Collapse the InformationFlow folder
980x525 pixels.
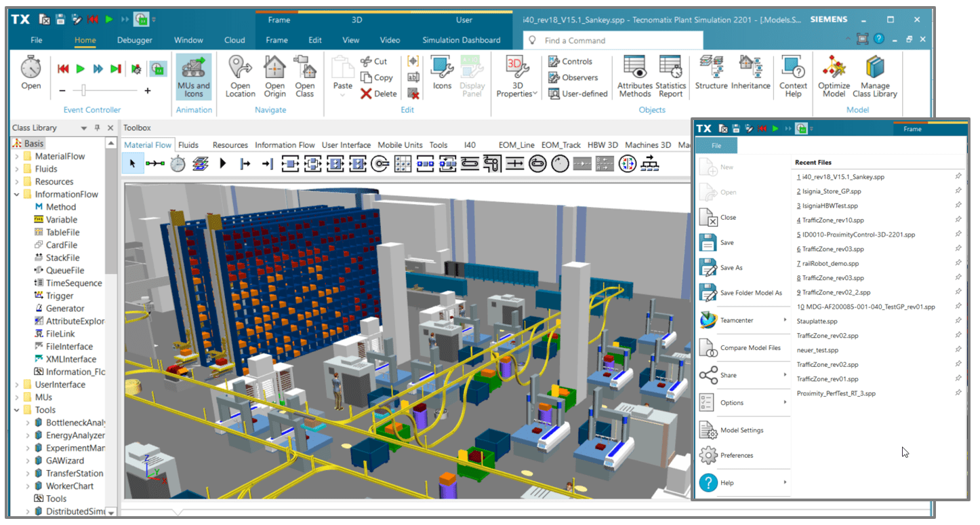(x=17, y=195)
